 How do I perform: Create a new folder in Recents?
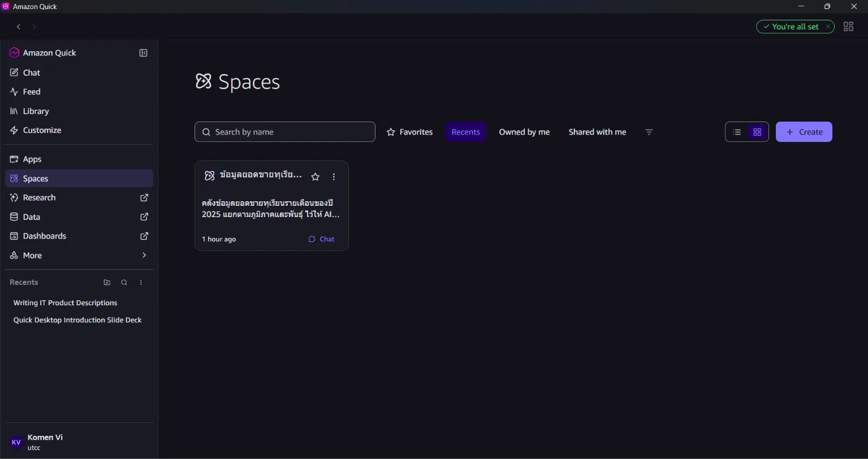(107, 283)
